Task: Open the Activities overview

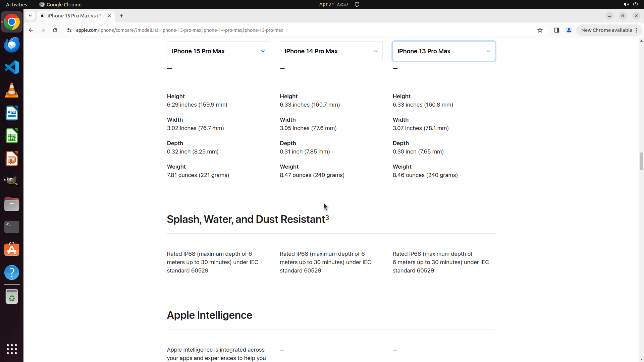Action: [x=16, y=4]
